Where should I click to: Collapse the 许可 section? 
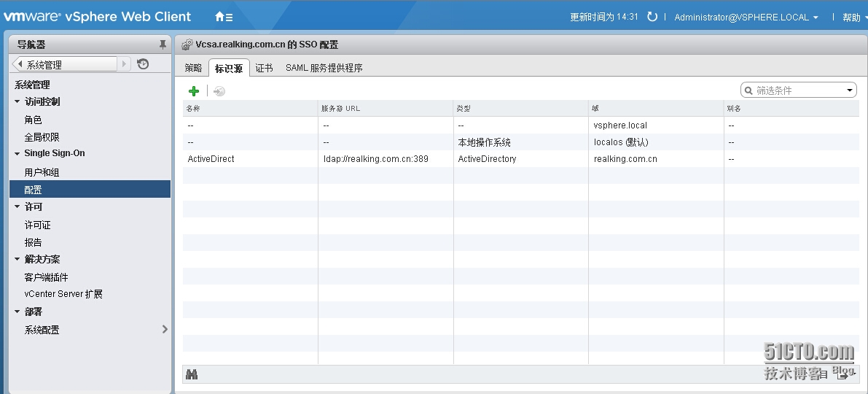coord(17,206)
